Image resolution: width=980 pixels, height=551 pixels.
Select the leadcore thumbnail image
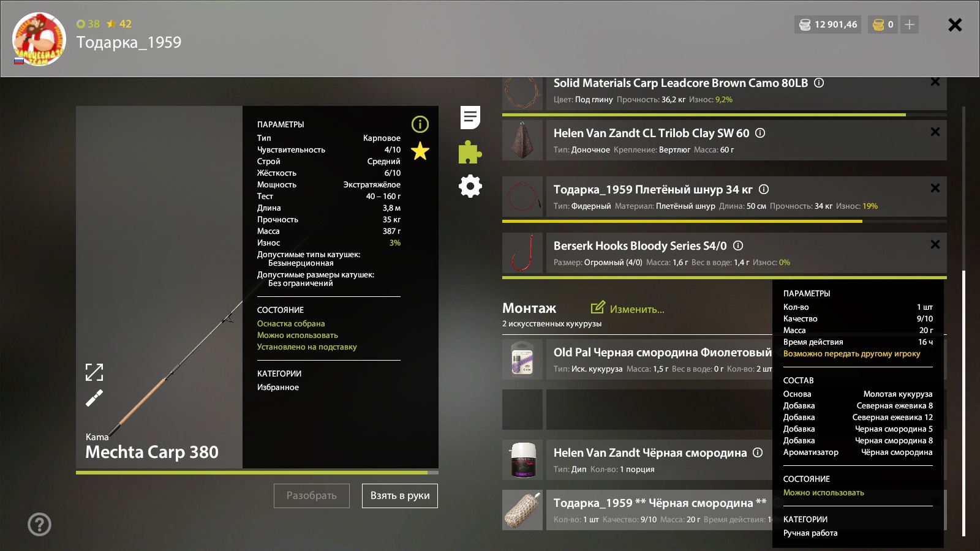tap(522, 94)
